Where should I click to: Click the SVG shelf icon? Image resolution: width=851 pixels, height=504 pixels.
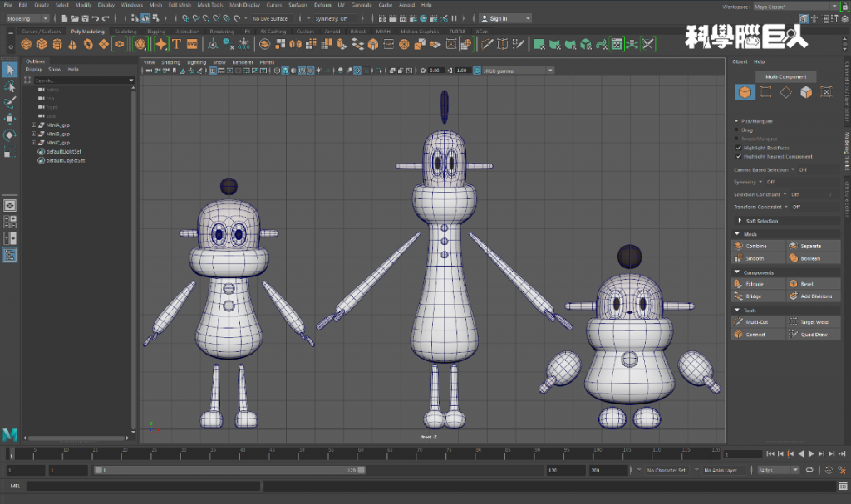(192, 44)
